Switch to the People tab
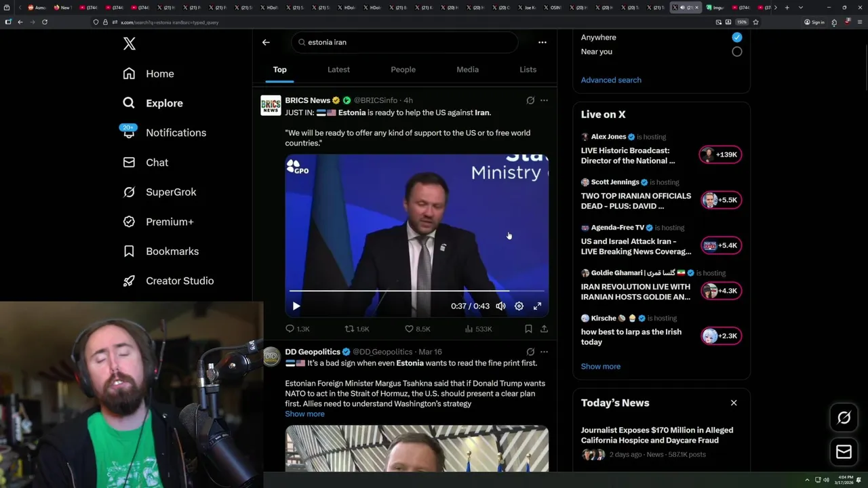 pyautogui.click(x=403, y=70)
